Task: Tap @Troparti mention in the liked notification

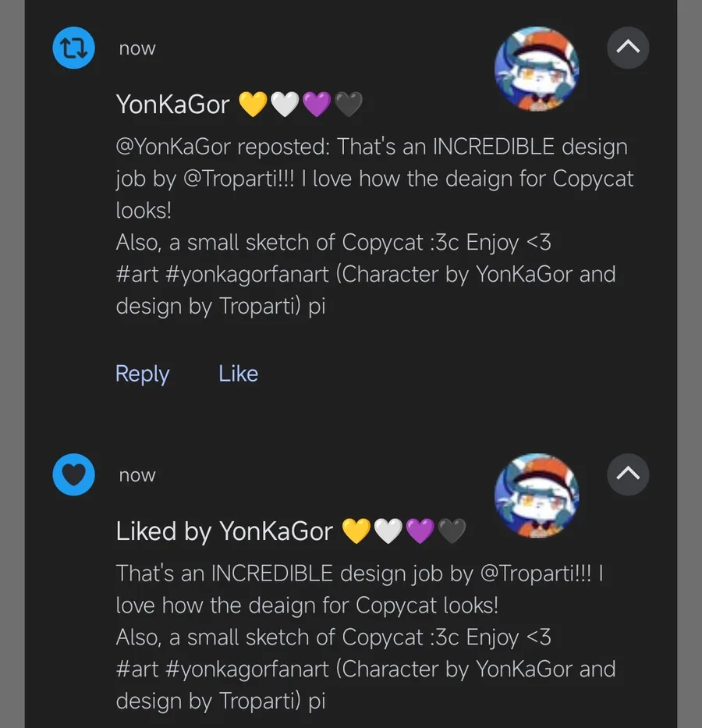Action: pyautogui.click(x=537, y=574)
